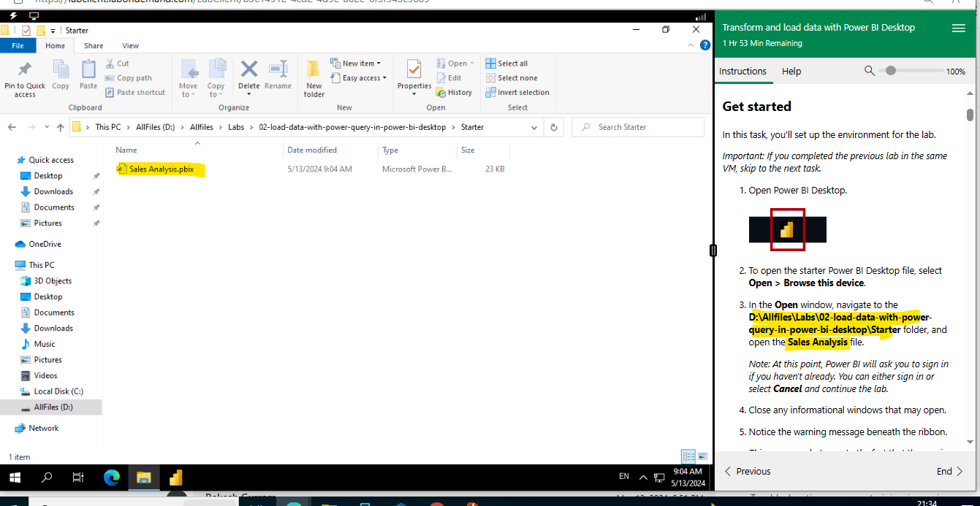Open Microsoft Edge from taskbar
The width and height of the screenshot is (980, 506).
pyautogui.click(x=111, y=478)
